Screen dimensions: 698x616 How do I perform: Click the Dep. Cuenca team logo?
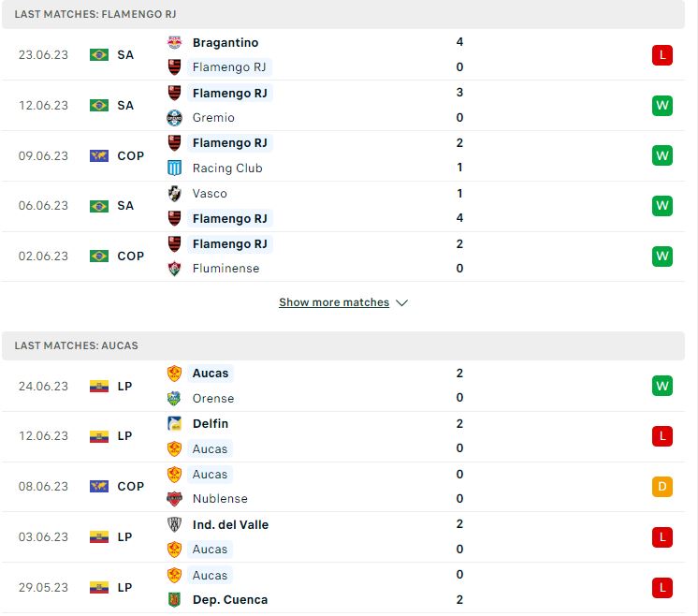(x=174, y=600)
